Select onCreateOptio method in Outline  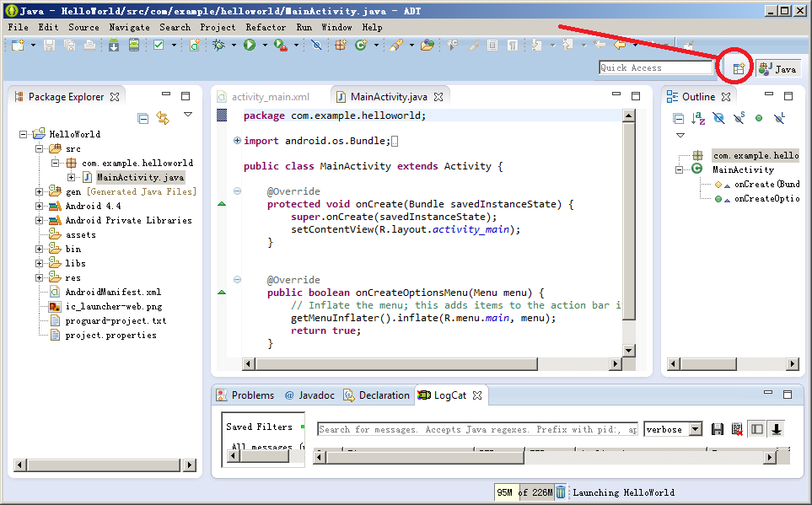[x=766, y=199]
